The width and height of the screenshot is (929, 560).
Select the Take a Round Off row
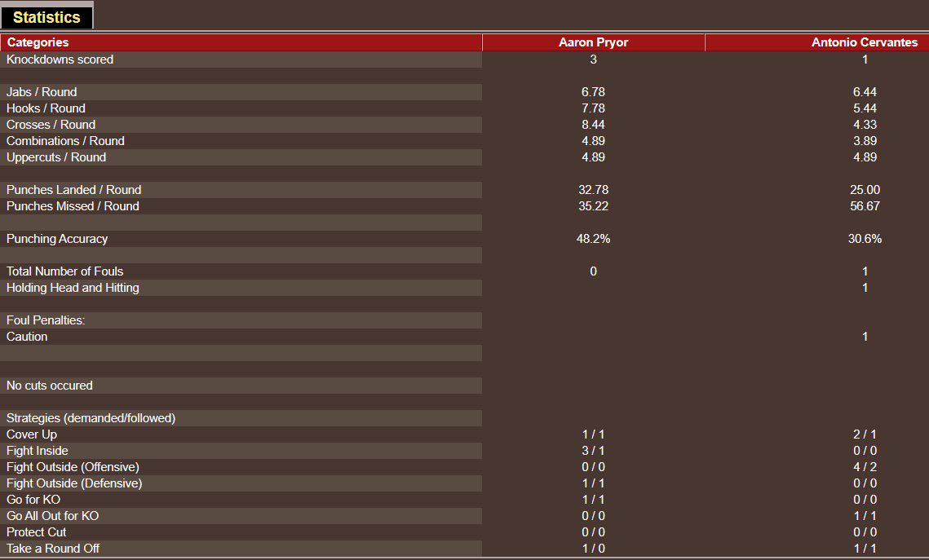click(52, 548)
